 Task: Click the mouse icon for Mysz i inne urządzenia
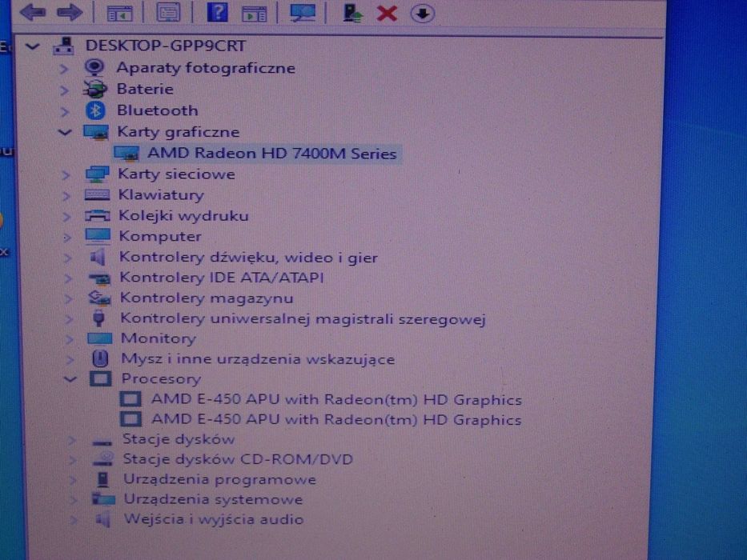tap(100, 358)
